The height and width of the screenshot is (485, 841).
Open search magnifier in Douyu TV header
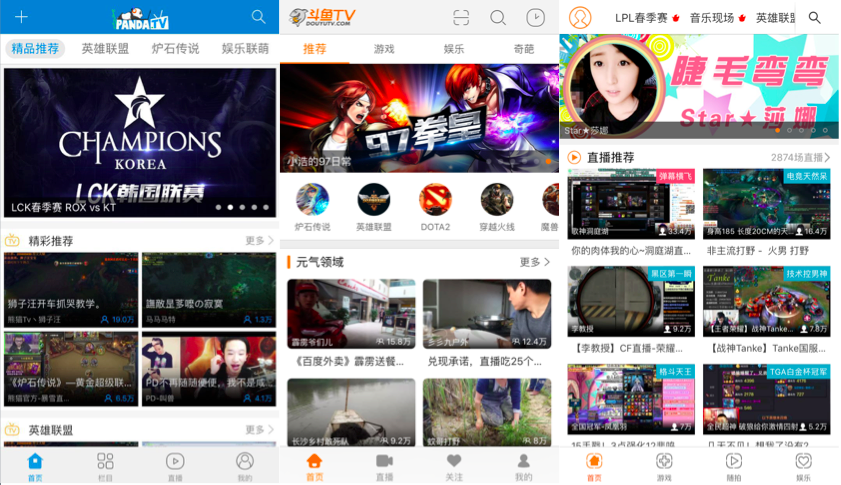[x=498, y=18]
